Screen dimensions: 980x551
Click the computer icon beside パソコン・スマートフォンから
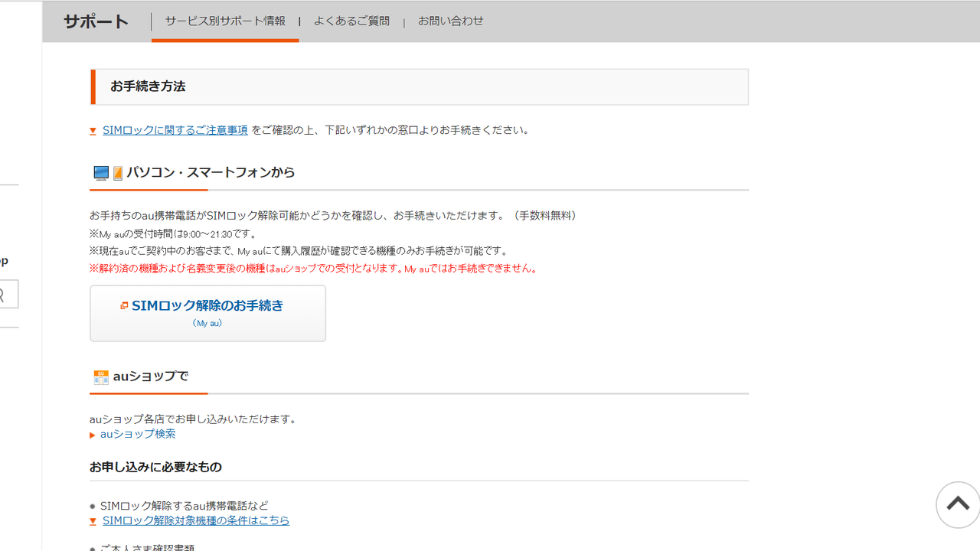point(101,173)
